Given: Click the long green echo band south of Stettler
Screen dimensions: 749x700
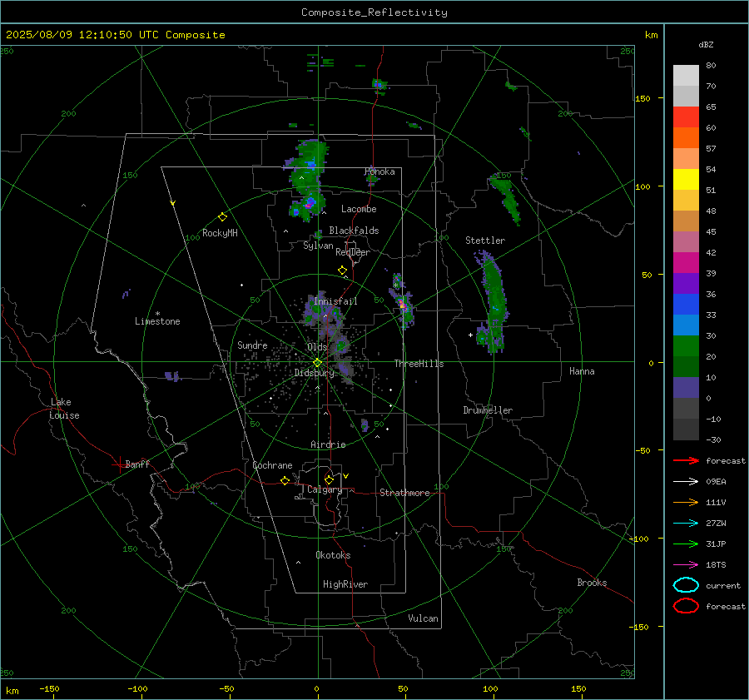Looking at the screenshot, I should click(494, 304).
